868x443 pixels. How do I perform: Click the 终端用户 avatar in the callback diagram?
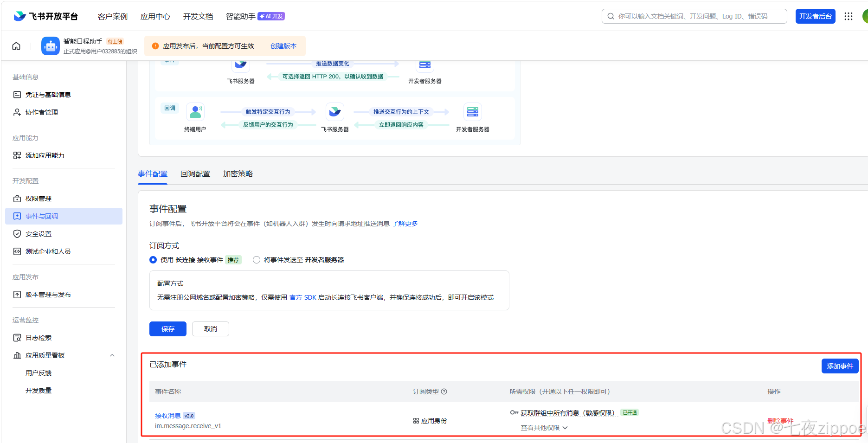click(195, 112)
